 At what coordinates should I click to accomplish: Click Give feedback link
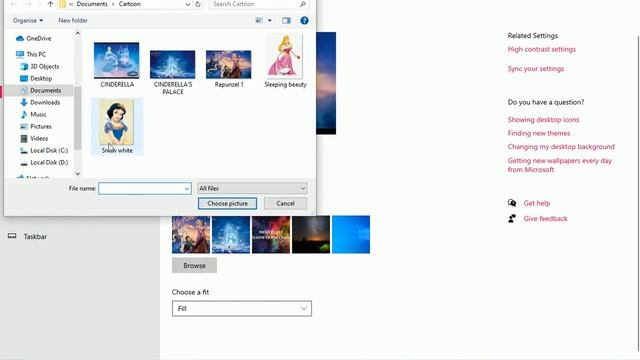(x=545, y=219)
